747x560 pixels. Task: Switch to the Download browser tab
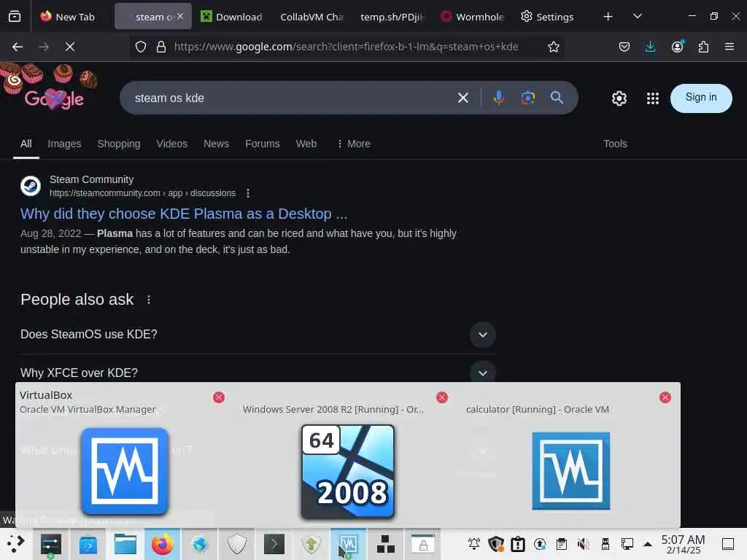[232, 17]
